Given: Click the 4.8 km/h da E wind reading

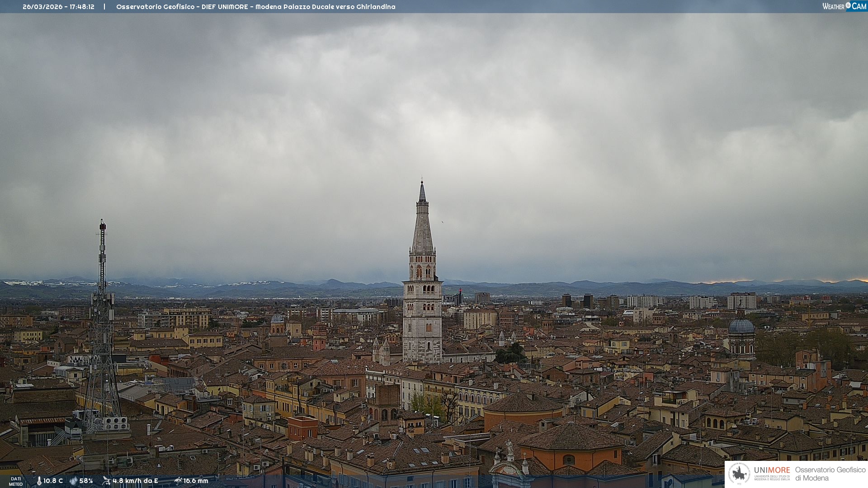Looking at the screenshot, I should 135,481.
